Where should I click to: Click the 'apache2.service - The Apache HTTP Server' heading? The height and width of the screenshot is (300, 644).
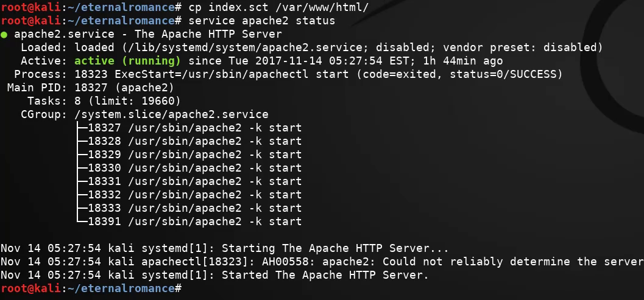click(148, 34)
